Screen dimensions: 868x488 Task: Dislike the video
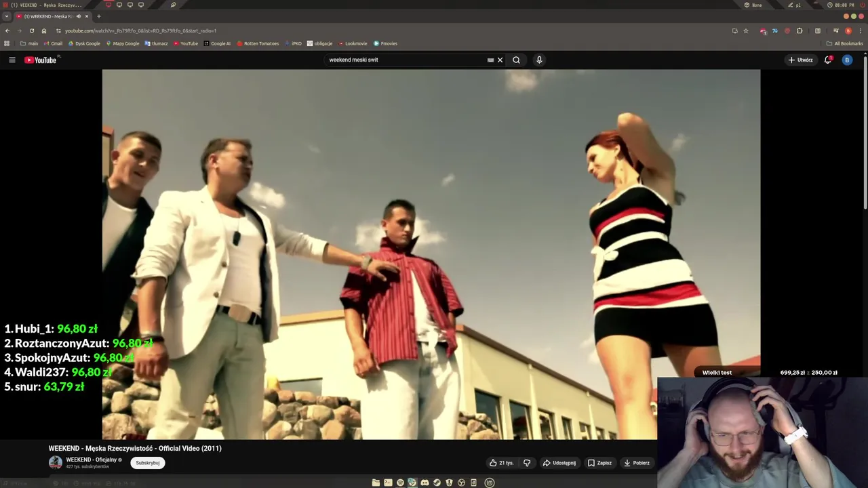click(527, 463)
